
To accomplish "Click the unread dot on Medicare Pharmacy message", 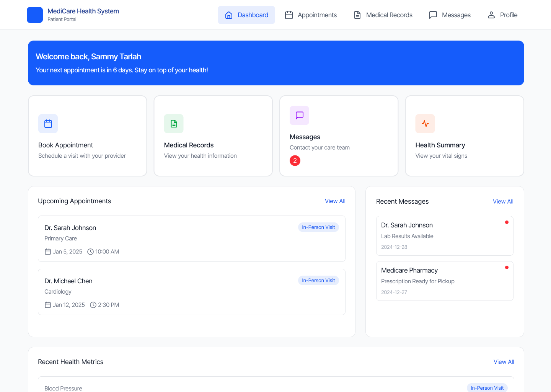I will tap(507, 268).
